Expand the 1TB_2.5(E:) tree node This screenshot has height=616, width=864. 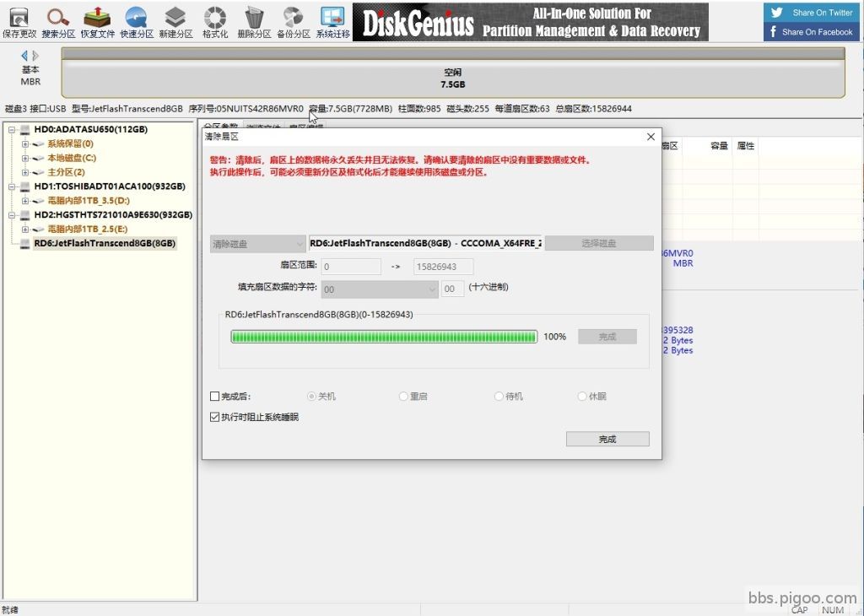[x=24, y=230]
